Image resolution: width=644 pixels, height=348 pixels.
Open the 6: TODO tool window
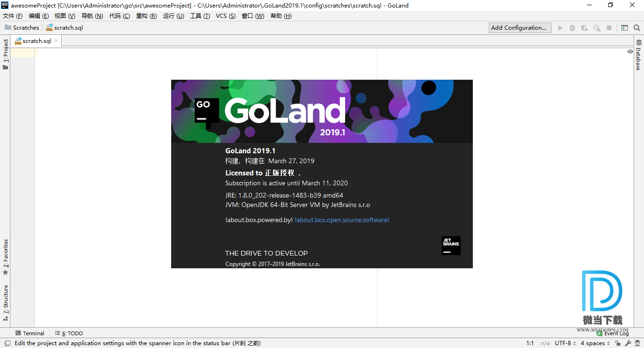click(x=69, y=333)
